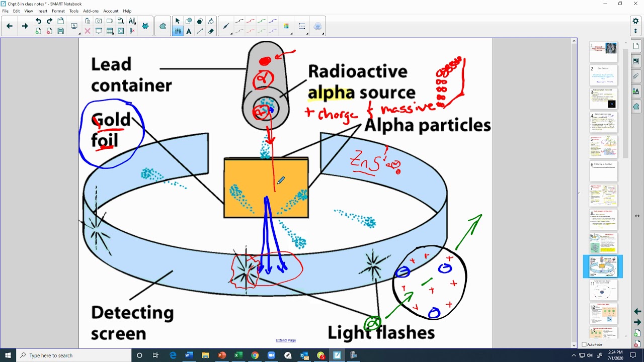Open the Tools menu

click(74, 11)
